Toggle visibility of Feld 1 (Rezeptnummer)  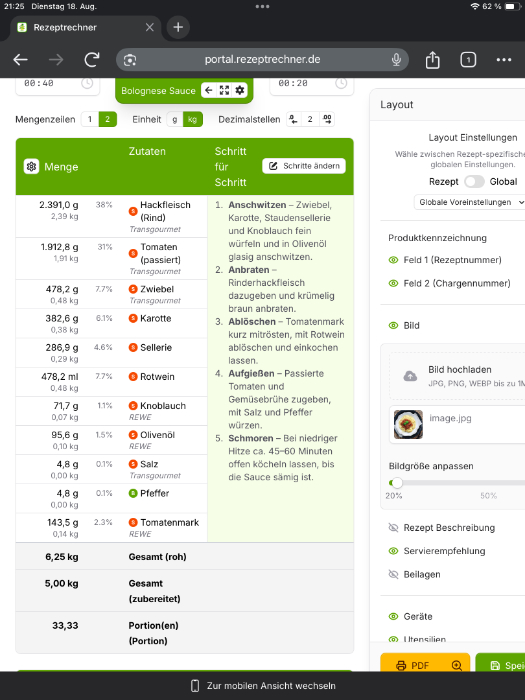pyautogui.click(x=393, y=260)
